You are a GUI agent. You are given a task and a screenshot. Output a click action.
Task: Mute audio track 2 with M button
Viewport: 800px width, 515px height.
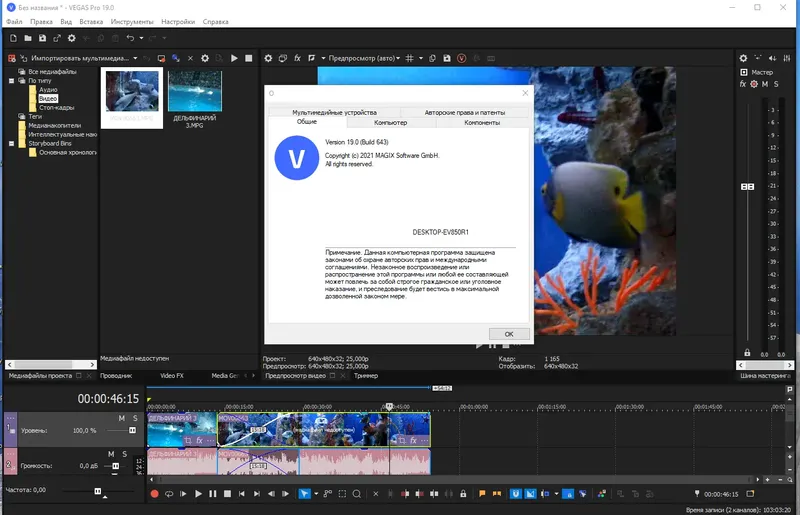111,454
